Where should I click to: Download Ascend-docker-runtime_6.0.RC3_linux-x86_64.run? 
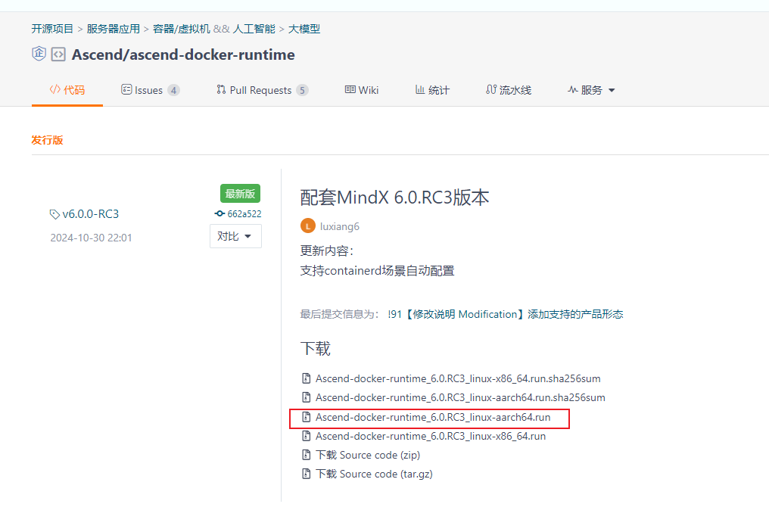click(x=431, y=437)
